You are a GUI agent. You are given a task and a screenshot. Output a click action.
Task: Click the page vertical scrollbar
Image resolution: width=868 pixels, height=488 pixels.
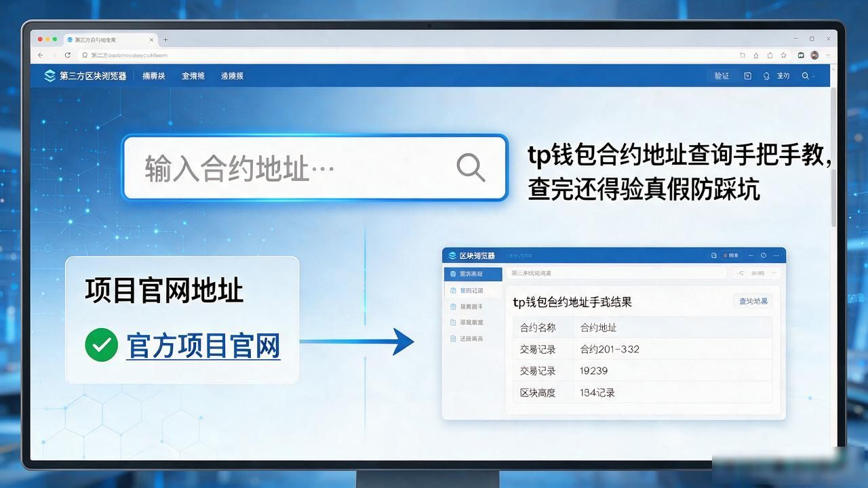[x=834, y=156]
